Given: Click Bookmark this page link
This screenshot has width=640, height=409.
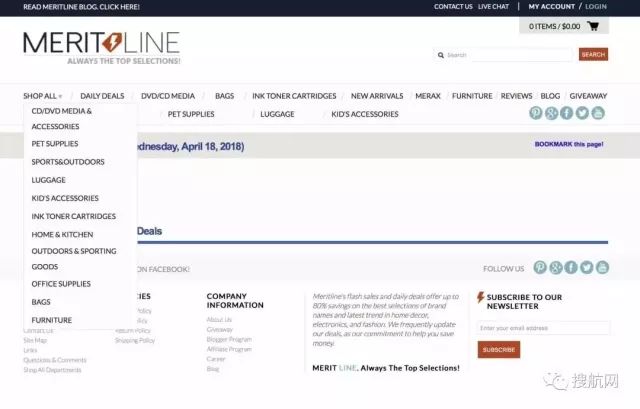Looking at the screenshot, I should pos(569,144).
